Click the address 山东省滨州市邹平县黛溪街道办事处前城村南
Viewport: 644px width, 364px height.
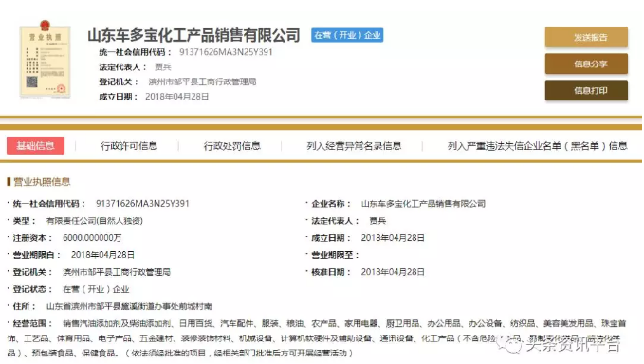129,306
